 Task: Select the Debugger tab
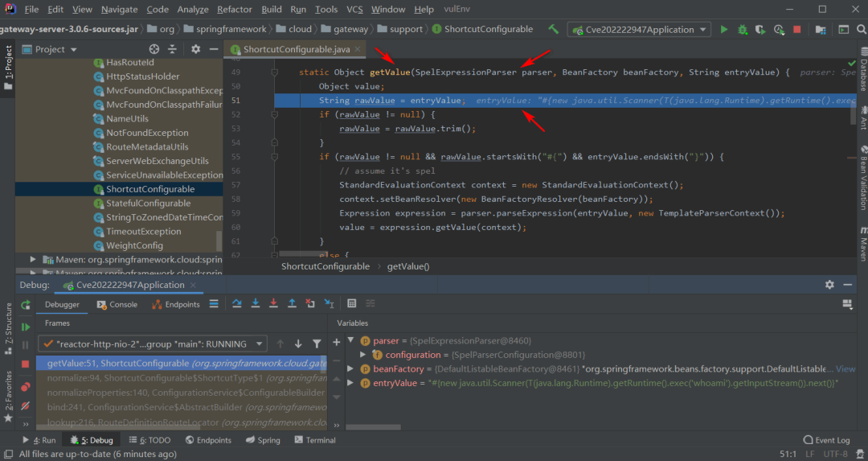pyautogui.click(x=62, y=305)
